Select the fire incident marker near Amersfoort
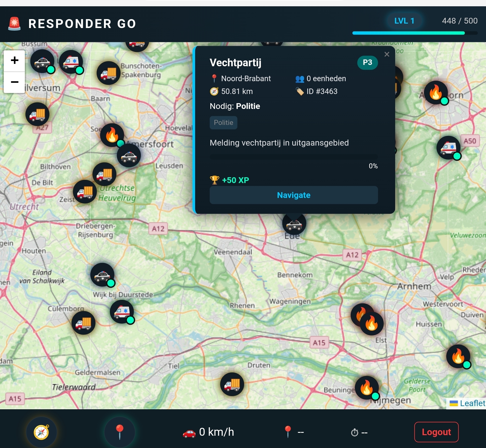This screenshot has width=486, height=448. coord(112,135)
